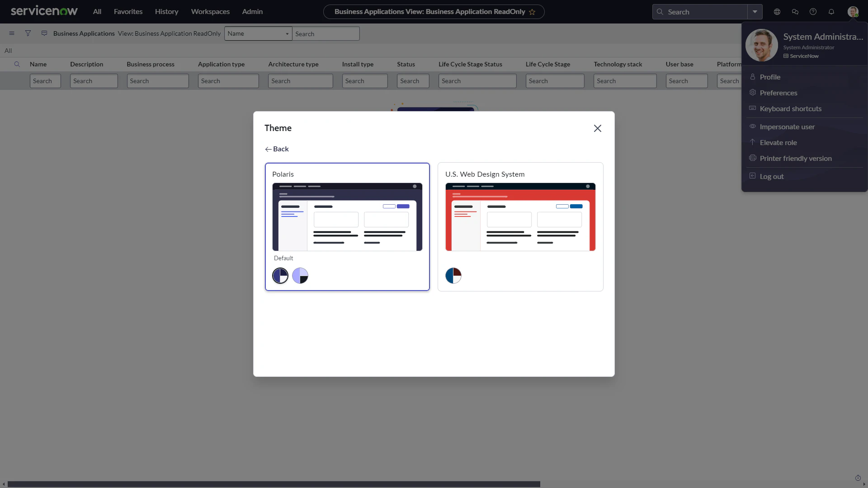This screenshot has height=488, width=868.
Task: Click the Life Cycle Stage column search field
Action: tap(555, 81)
